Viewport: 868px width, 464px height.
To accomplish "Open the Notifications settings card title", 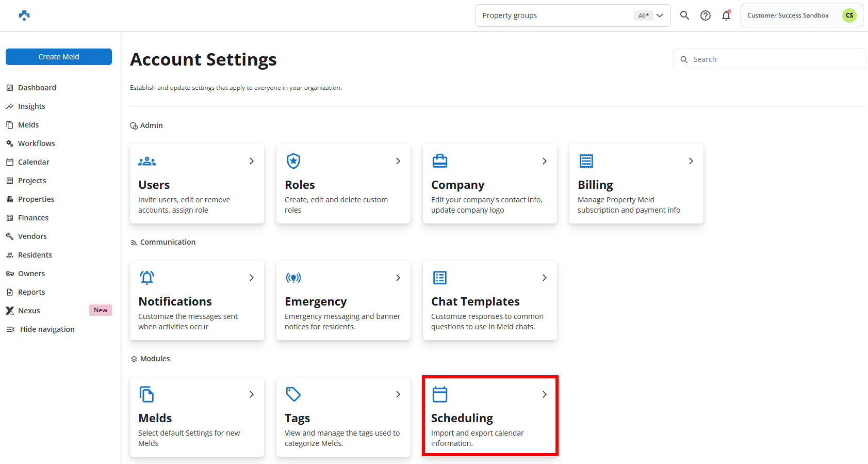I will click(175, 301).
